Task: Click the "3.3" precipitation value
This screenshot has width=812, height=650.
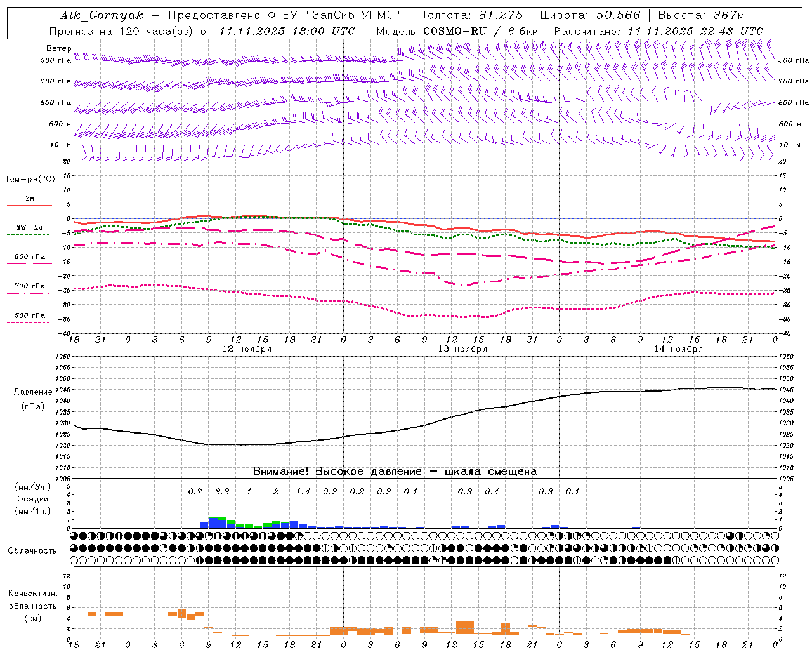Action: tap(222, 491)
